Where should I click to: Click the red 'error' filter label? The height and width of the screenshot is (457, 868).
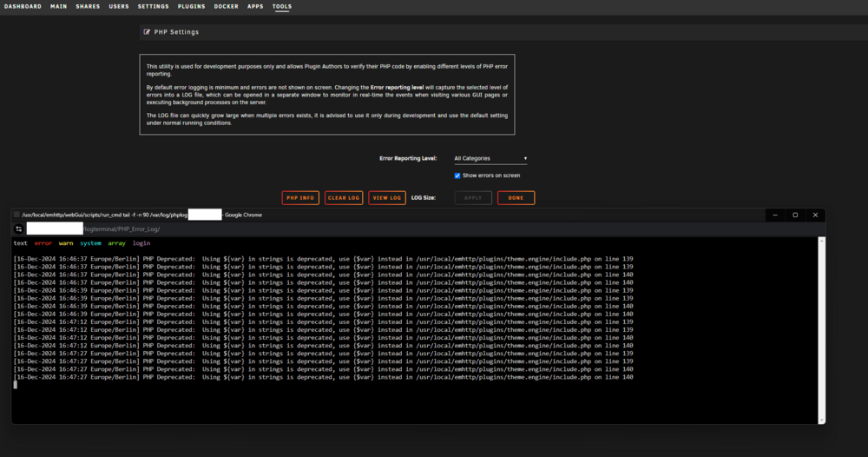[x=43, y=243]
